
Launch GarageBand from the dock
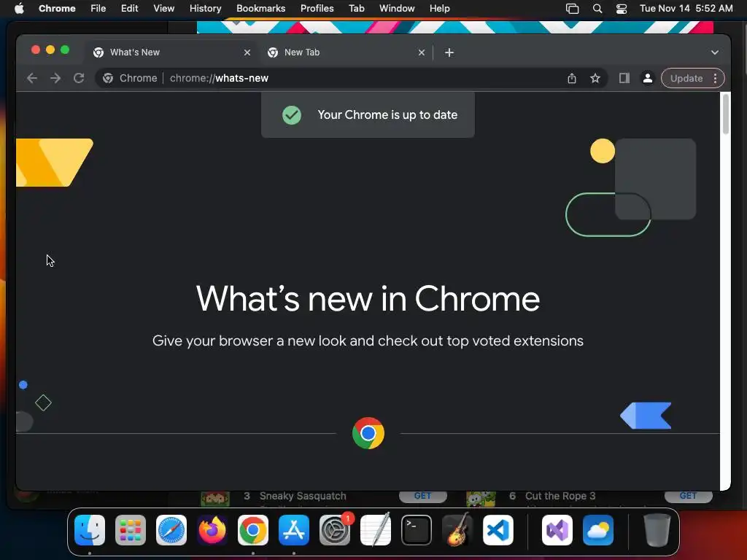[x=457, y=530]
